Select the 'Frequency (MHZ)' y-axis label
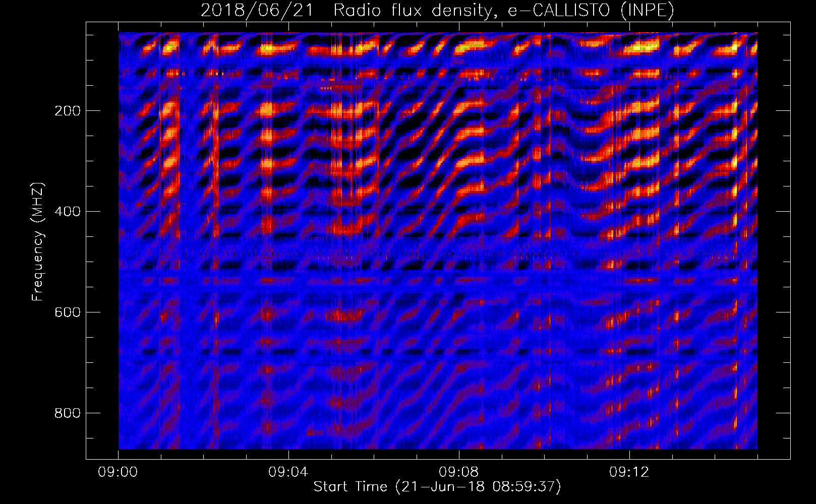This screenshot has height=504, width=816. pos(38,241)
